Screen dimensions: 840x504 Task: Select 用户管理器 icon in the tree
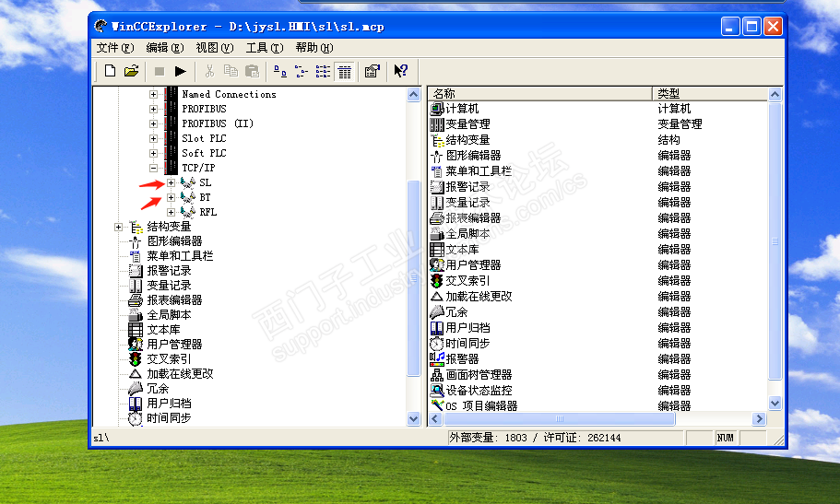[136, 345]
